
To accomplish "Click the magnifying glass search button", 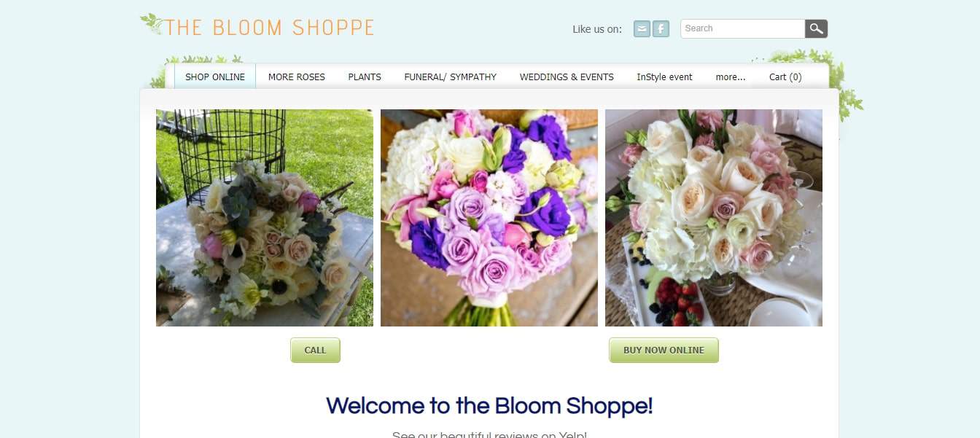I will point(817,28).
